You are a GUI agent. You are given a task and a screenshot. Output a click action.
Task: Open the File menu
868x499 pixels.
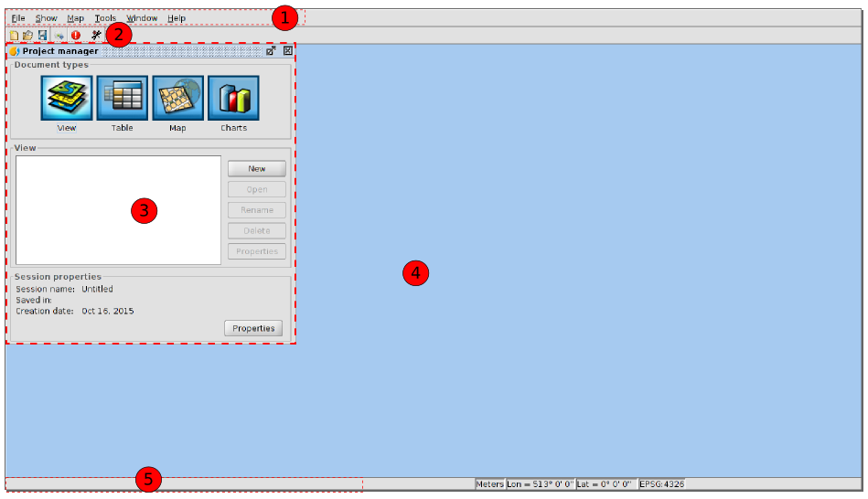[18, 18]
